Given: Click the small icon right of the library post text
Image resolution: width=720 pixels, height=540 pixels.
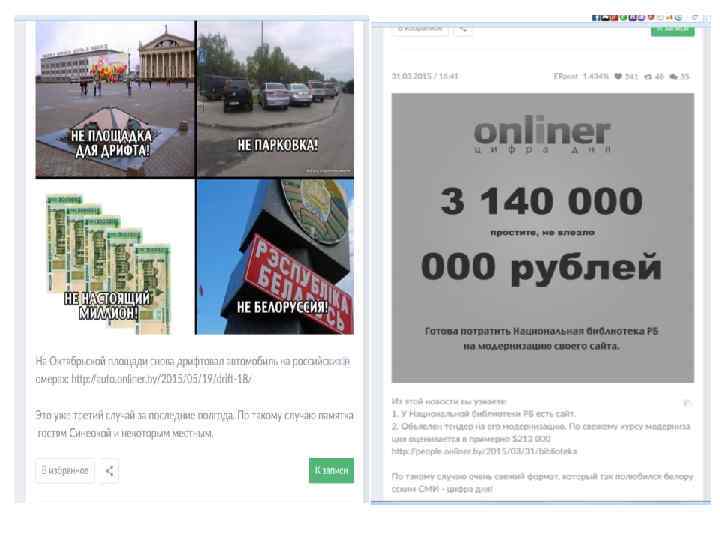Looking at the screenshot, I should click(687, 403).
